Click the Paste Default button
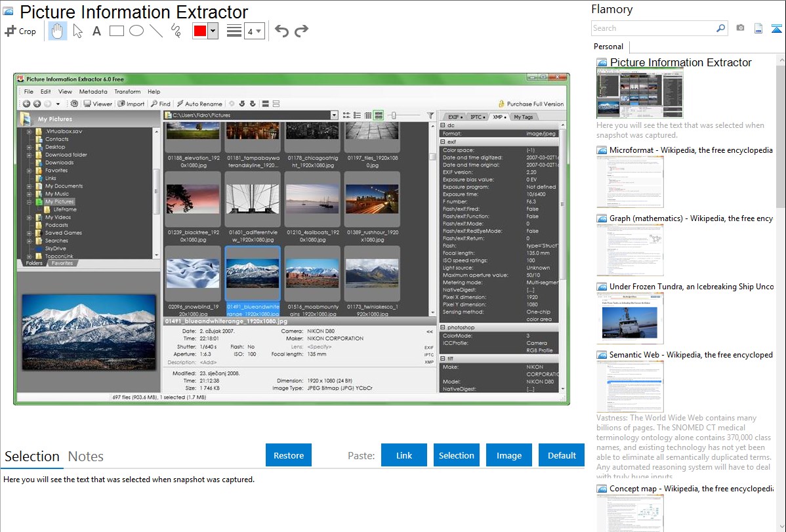 pos(562,455)
